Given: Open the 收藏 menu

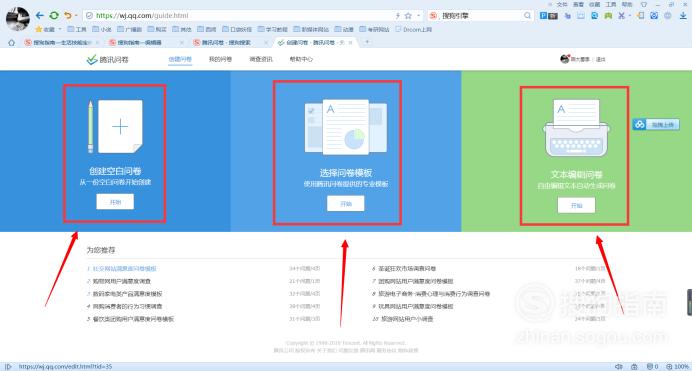Looking at the screenshot, I should 594,4.
